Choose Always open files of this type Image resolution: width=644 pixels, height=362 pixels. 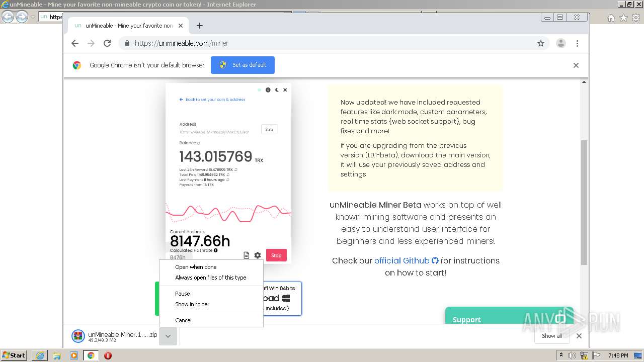[211, 278]
